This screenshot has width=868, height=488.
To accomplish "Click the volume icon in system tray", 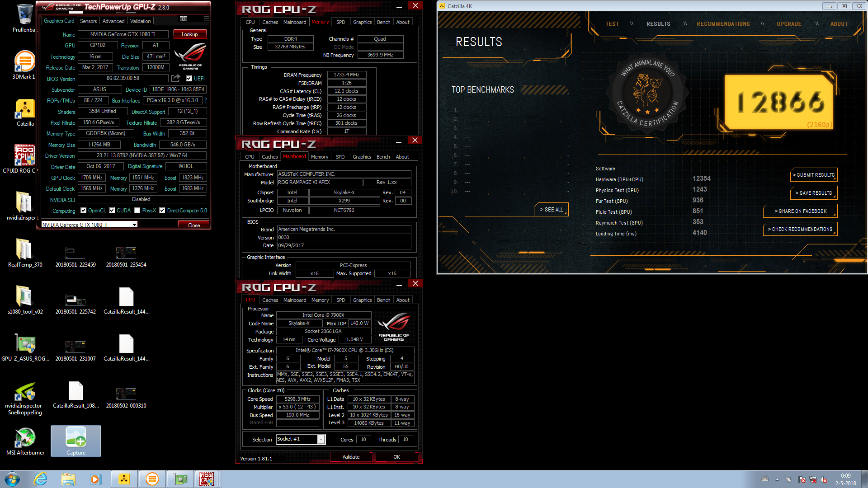I will coord(823,479).
